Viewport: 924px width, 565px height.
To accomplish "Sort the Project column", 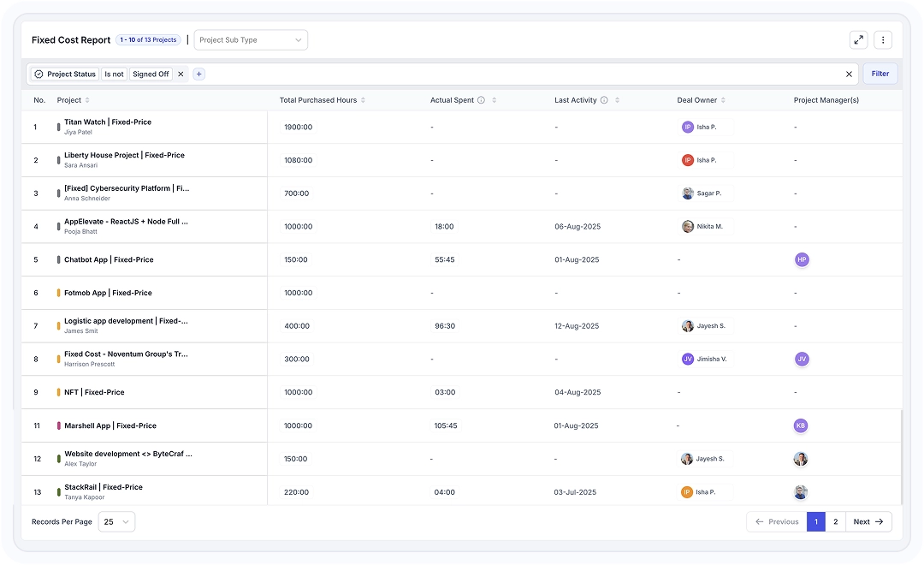I will pyautogui.click(x=87, y=100).
